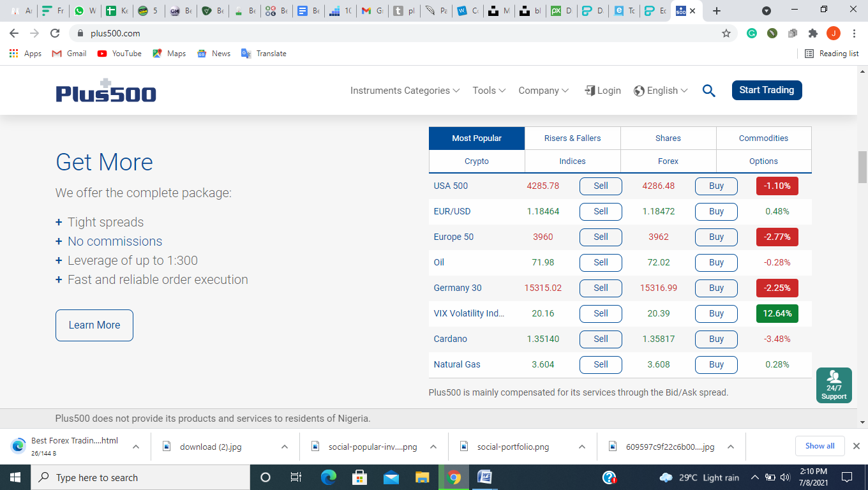Open Word from the taskbar
Viewport: 868px width, 490px height.
pos(485,477)
